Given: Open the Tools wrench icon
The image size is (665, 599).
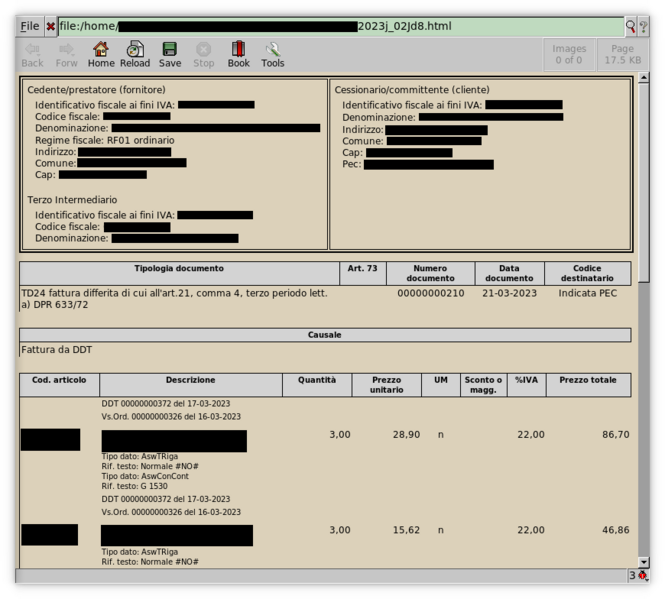Looking at the screenshot, I should coord(272,54).
